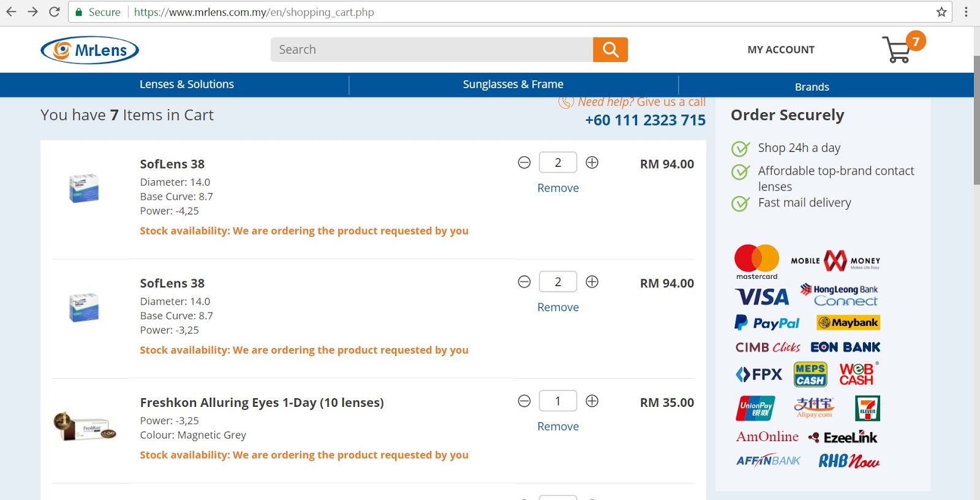
Task: Open the shopping cart icon
Action: click(897, 50)
